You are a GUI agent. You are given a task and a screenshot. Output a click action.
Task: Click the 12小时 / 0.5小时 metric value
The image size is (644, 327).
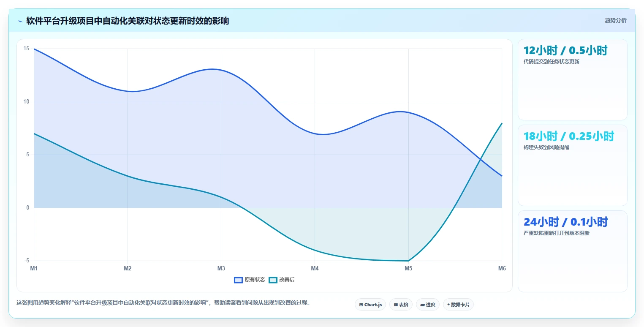[x=565, y=50]
